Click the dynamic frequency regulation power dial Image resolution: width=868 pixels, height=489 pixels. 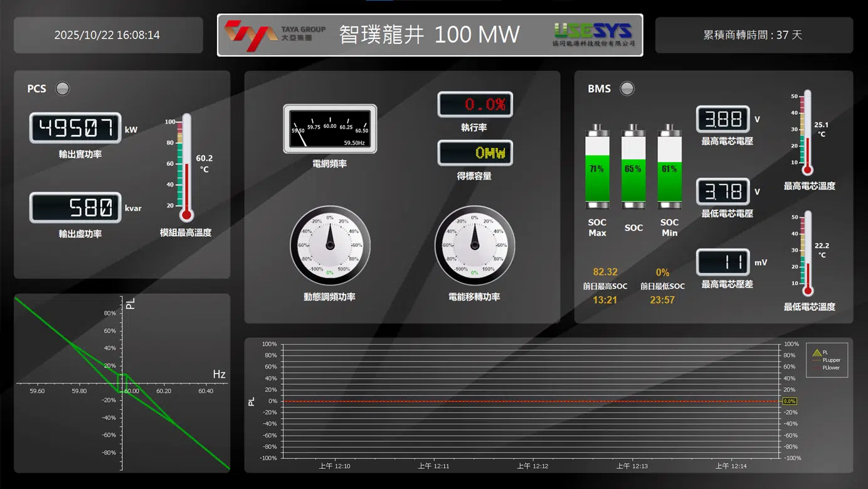tap(330, 245)
